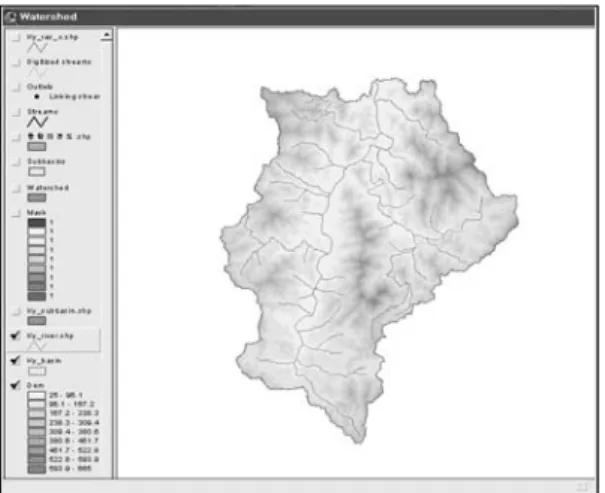Click the Watershed filled box symbol
The width and height of the screenshot is (605, 493).
37,198
